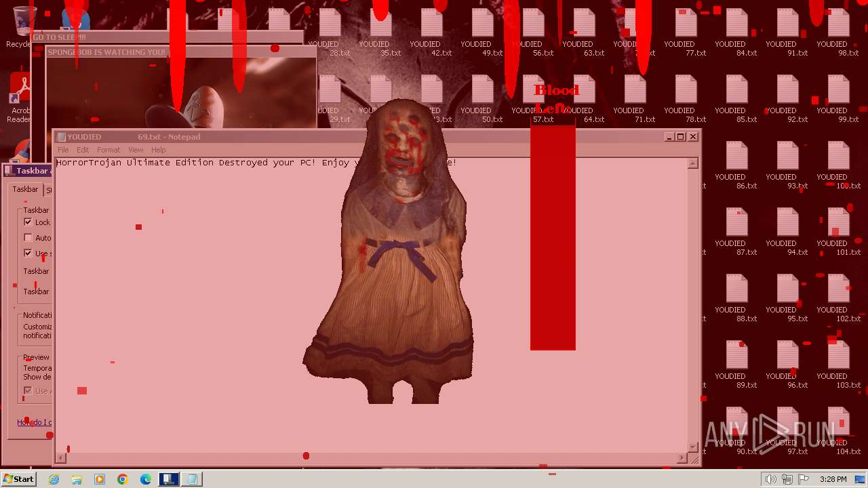Select the YOUDIED 64.txt desktop file
The width and height of the screenshot is (868, 488).
tap(584, 99)
